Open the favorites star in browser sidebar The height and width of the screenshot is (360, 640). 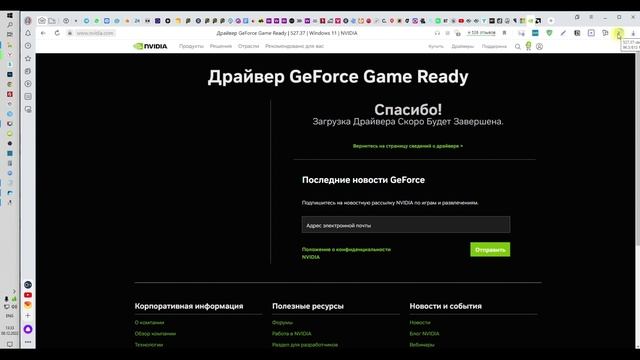28,58
